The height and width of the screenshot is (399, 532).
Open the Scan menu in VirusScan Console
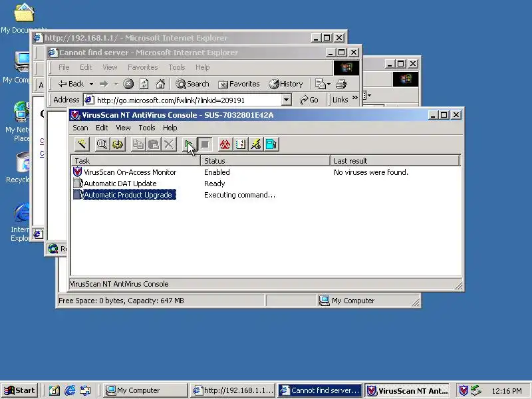pos(80,128)
